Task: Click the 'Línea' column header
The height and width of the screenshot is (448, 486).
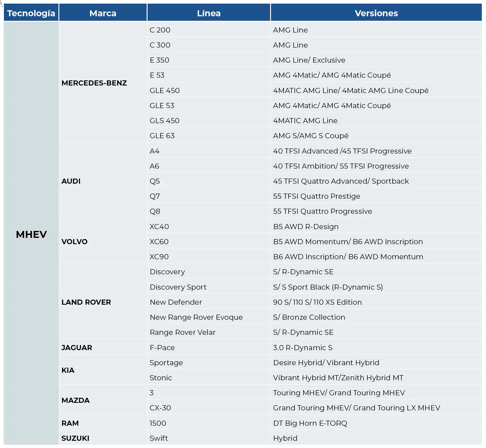Action: 209,13
